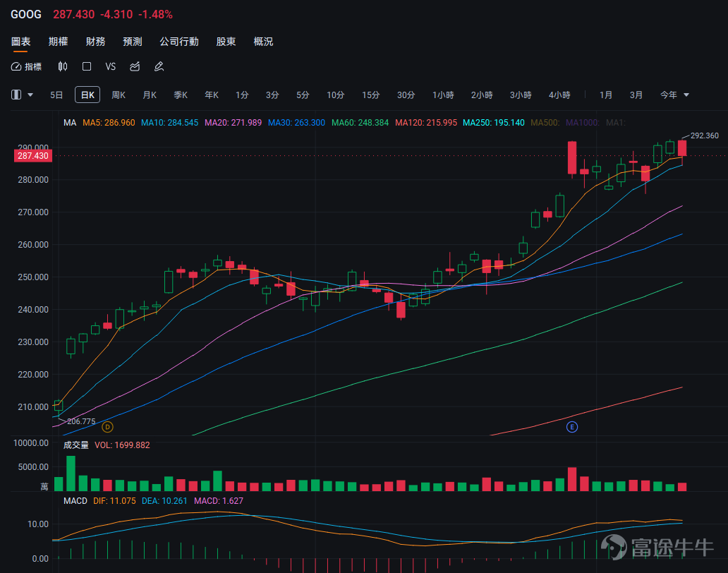The height and width of the screenshot is (573, 728).
Task: Open the 股東 tab
Action: pyautogui.click(x=226, y=42)
